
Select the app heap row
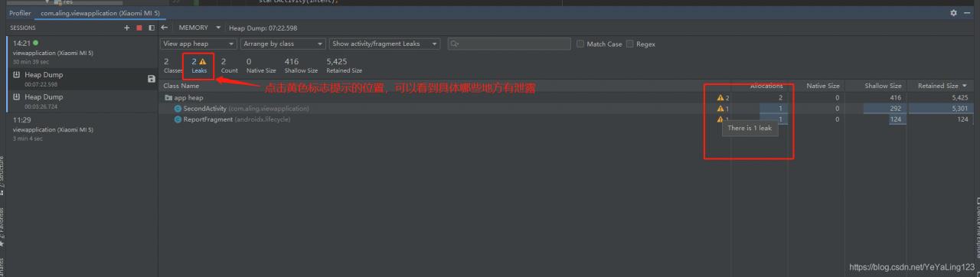click(567, 98)
